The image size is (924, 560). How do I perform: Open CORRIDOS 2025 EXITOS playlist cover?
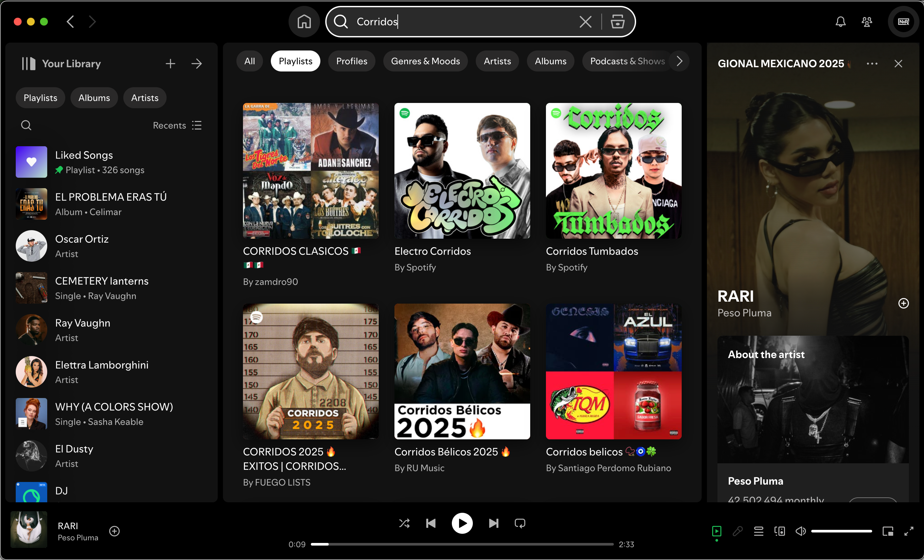(x=311, y=372)
